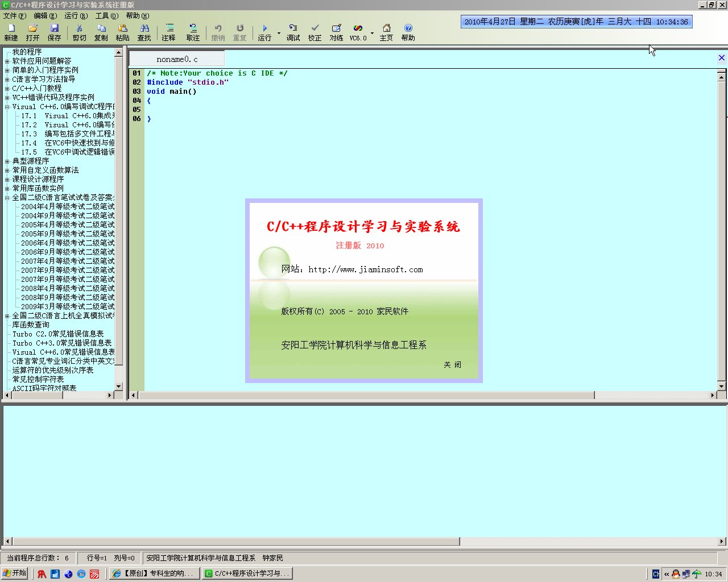Collapse Visual C++6.0编写调试C程序 tree node
This screenshot has height=582, width=728.
(7, 107)
